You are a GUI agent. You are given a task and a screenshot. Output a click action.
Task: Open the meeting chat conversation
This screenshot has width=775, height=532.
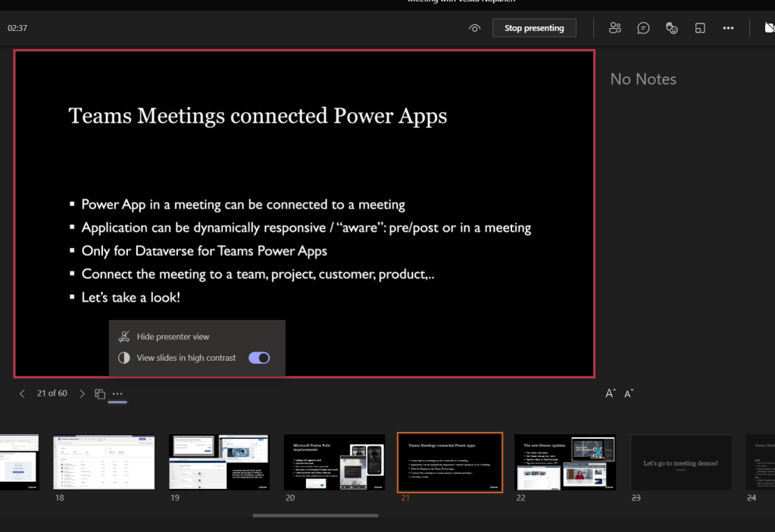(x=643, y=28)
